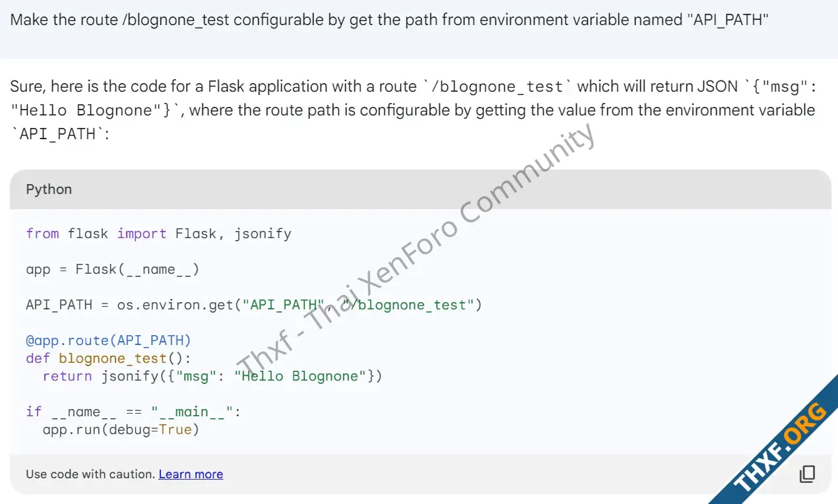Click 'Use code with caution.' text
The height and width of the screenshot is (504, 838).
pos(90,474)
